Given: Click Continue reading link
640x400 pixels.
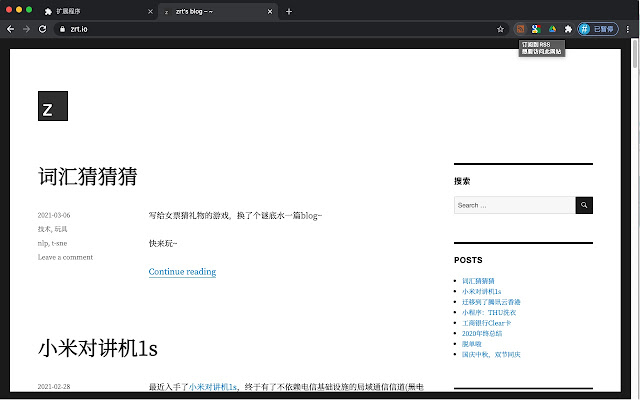Looking at the screenshot, I should [x=182, y=271].
